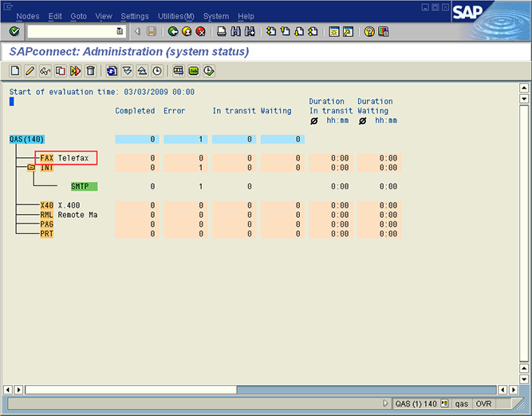
Task: Click the Completed column header
Action: click(x=135, y=111)
